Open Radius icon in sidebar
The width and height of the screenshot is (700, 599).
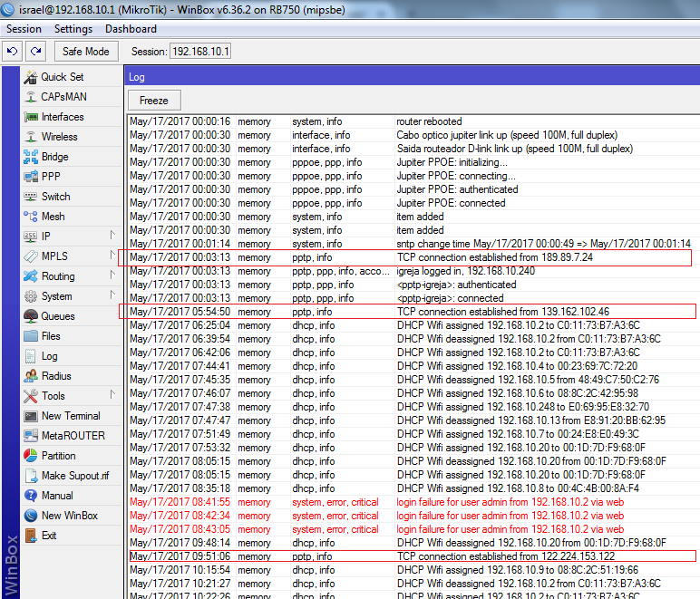(x=31, y=376)
